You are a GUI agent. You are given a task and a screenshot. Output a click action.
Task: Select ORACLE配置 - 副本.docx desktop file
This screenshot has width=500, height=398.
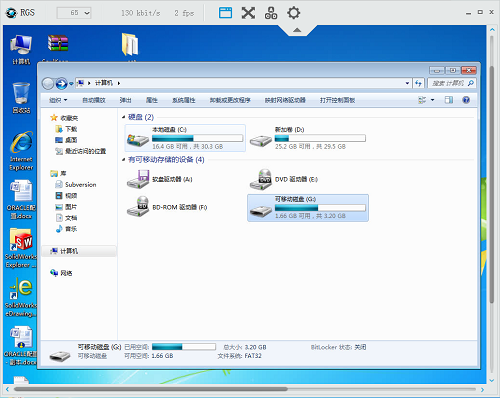pos(21,346)
